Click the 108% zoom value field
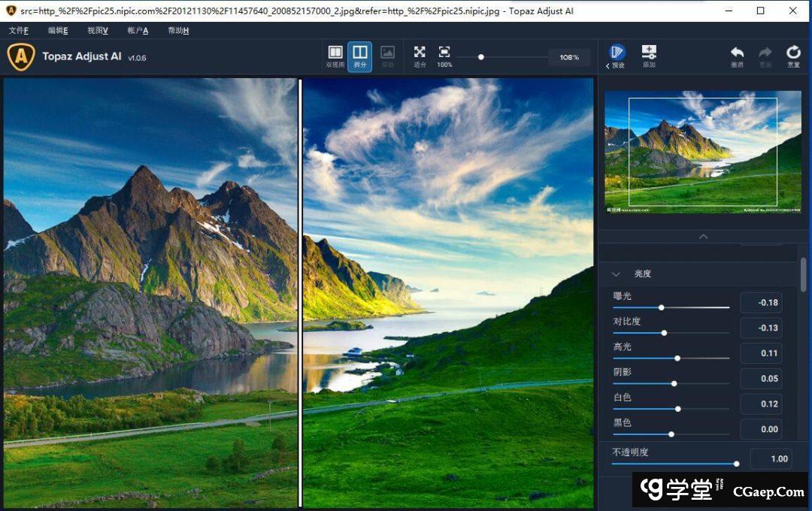 (x=569, y=58)
